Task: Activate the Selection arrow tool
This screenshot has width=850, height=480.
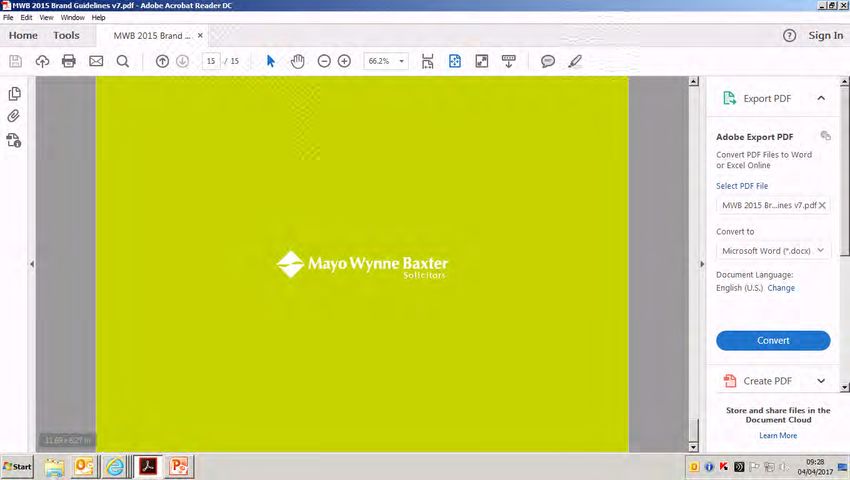Action: 271,61
